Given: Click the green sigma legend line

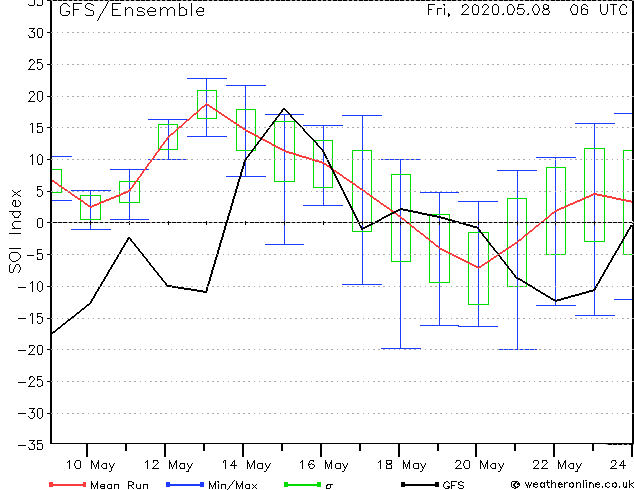Looking at the screenshot, I should tap(302, 484).
